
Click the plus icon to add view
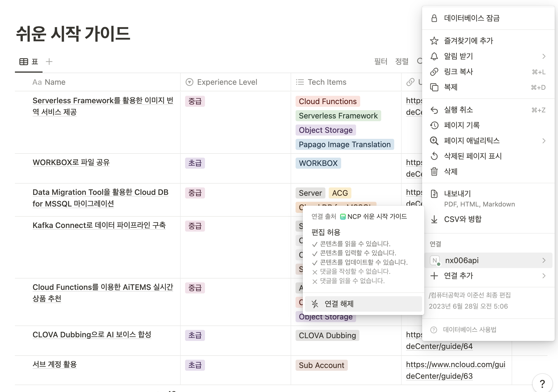pyautogui.click(x=49, y=62)
